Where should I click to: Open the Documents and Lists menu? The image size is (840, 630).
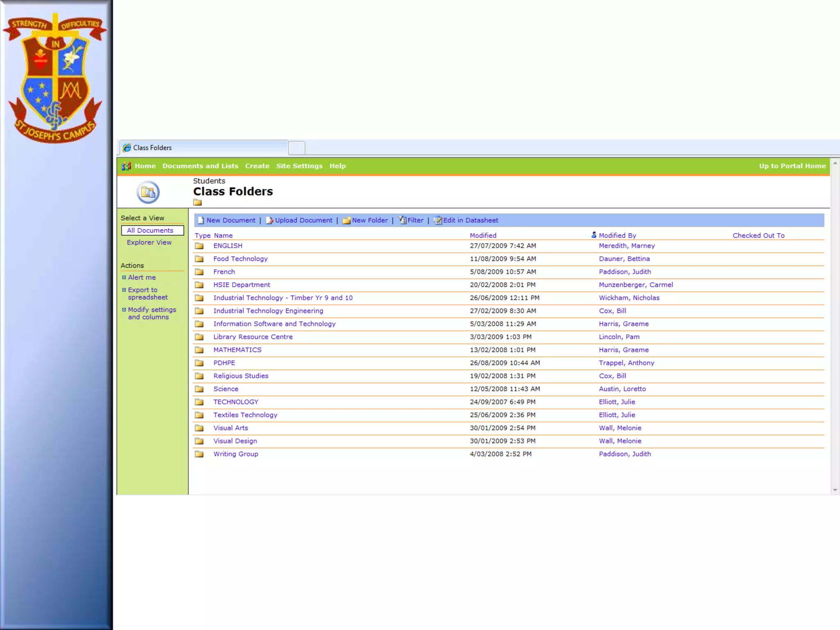tap(200, 166)
